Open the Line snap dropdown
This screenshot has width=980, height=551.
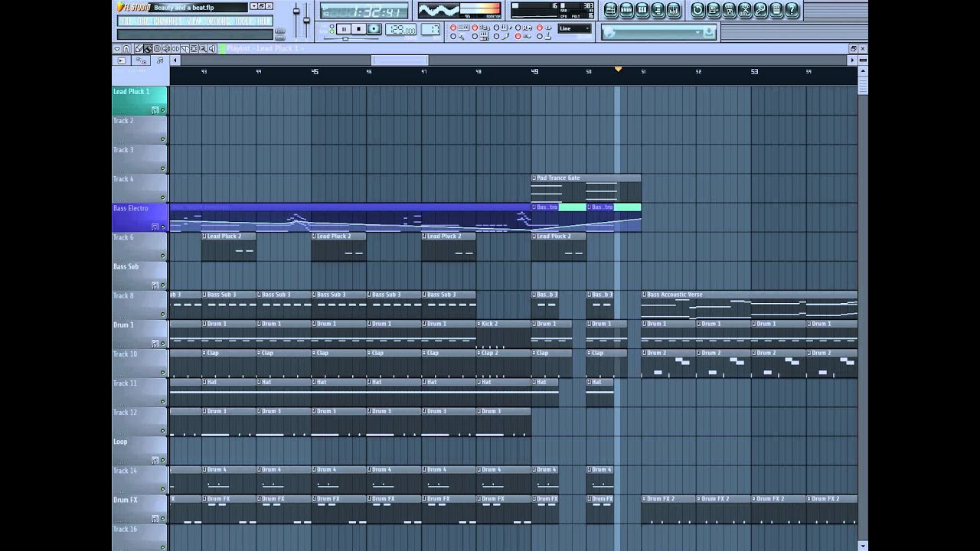point(575,29)
